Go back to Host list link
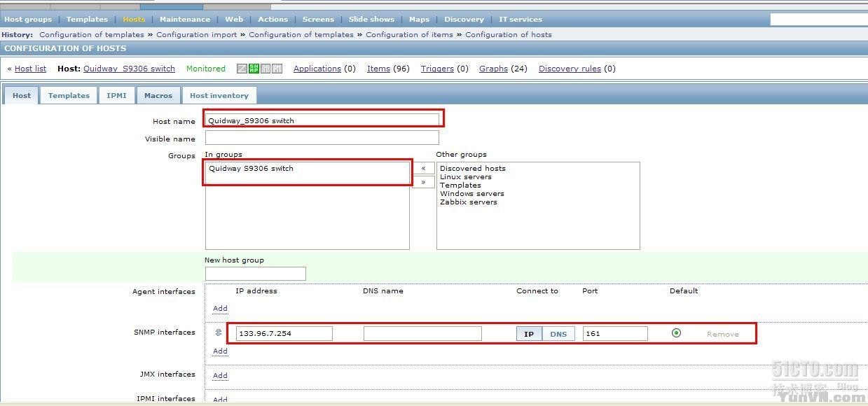Screen dimensions: 868x406 [x=30, y=69]
